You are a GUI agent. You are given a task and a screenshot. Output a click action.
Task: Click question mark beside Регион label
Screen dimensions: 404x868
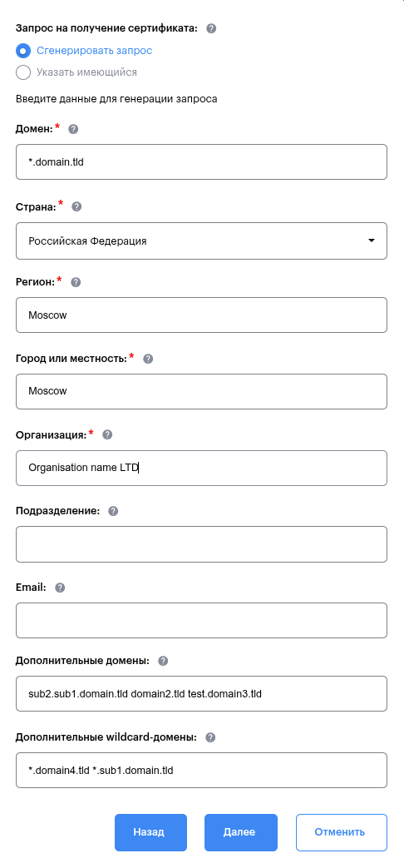tap(76, 282)
